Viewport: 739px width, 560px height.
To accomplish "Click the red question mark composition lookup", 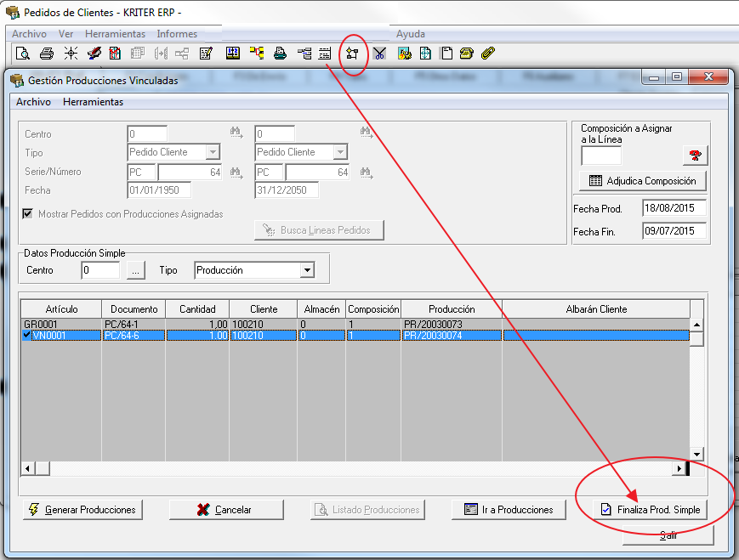I will (x=695, y=155).
